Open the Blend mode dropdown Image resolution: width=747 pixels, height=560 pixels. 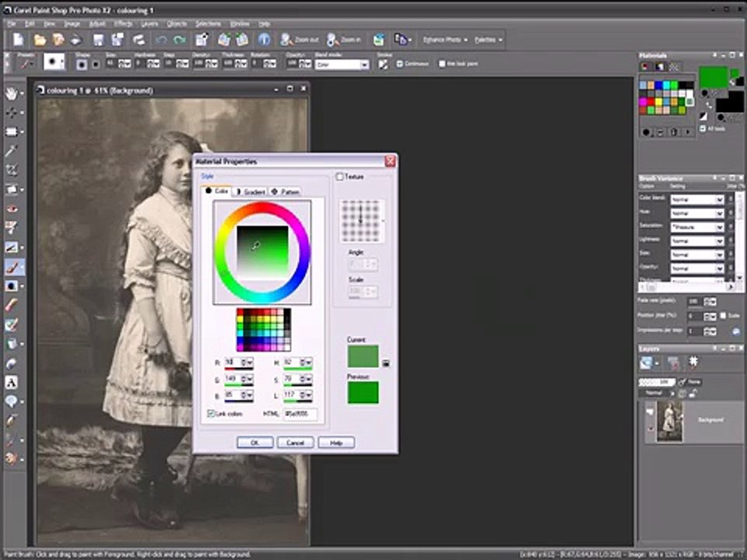[342, 65]
